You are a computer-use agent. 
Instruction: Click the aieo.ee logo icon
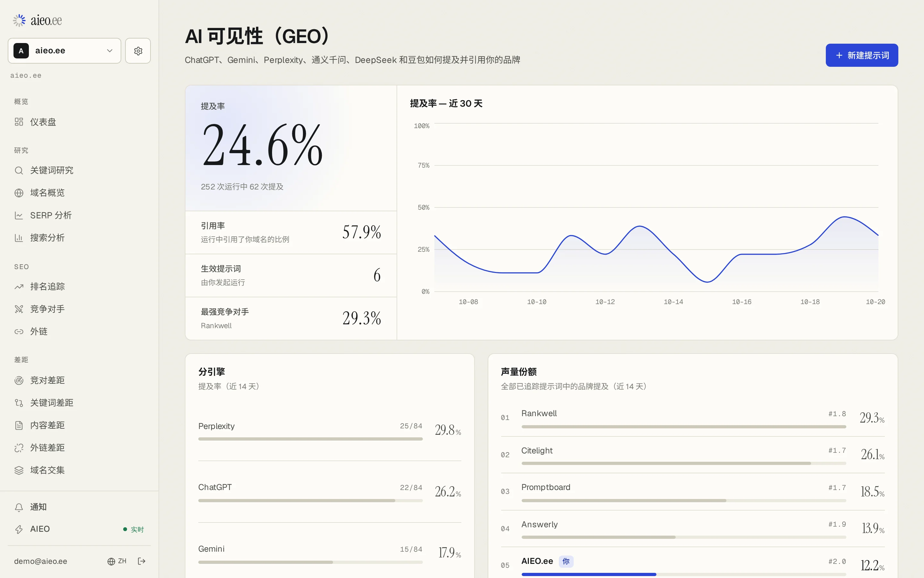[x=19, y=20]
